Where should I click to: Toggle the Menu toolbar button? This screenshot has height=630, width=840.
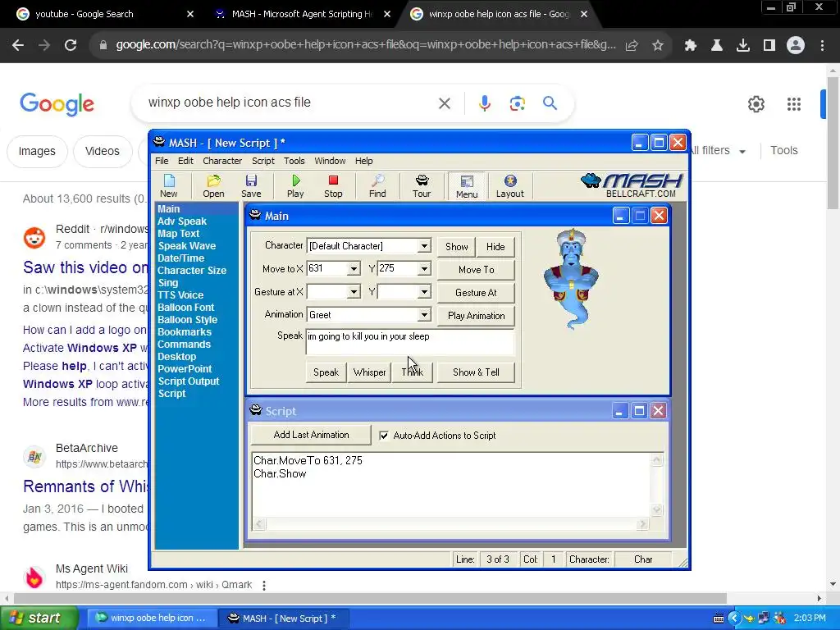[x=467, y=186]
